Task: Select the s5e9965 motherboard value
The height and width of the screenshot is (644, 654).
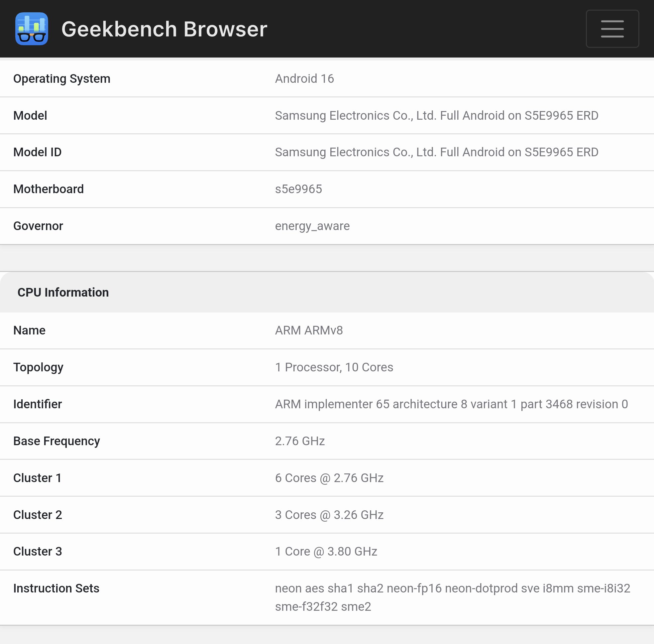Action: (298, 189)
